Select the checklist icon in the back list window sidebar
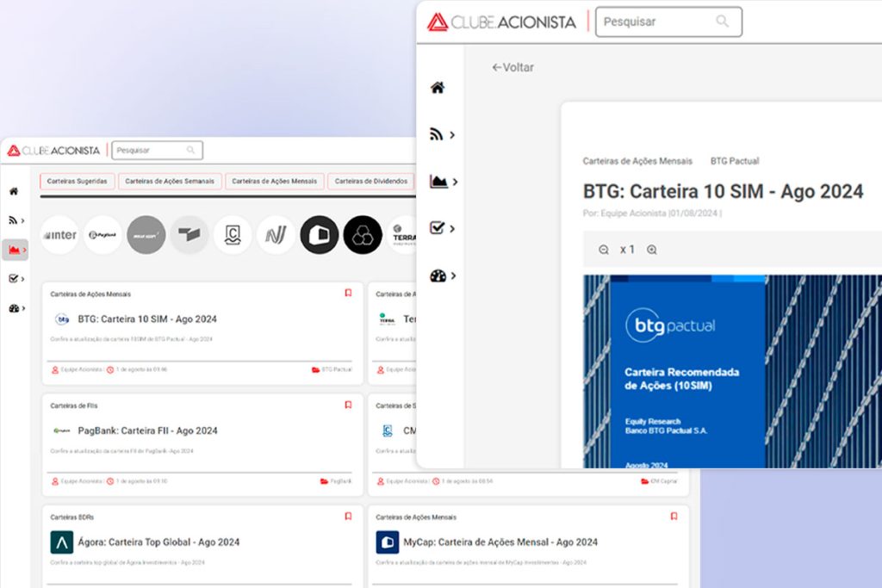 pos(14,278)
